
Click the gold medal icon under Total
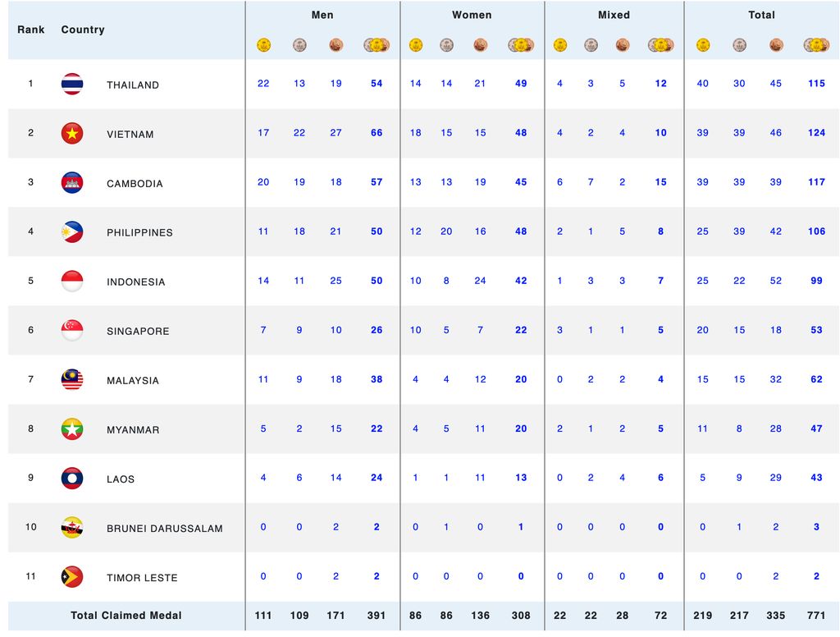click(x=703, y=45)
